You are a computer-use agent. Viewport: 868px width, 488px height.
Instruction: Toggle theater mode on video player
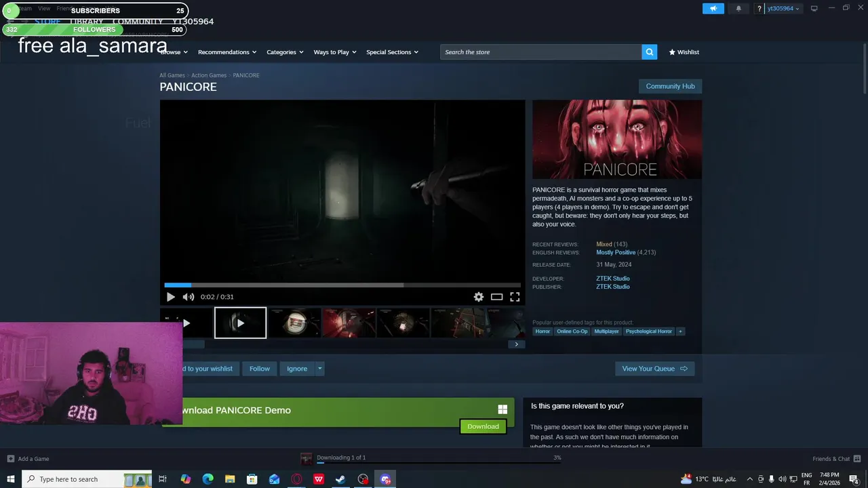click(x=496, y=297)
